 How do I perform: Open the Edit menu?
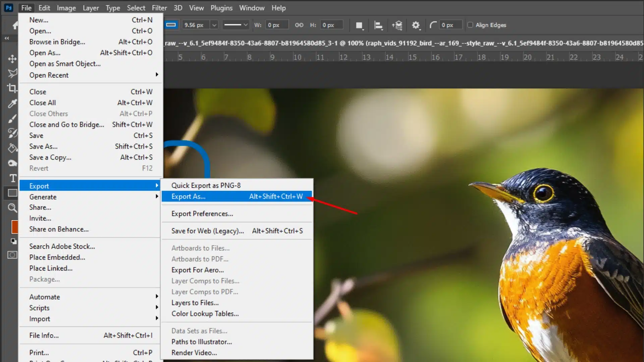44,8
